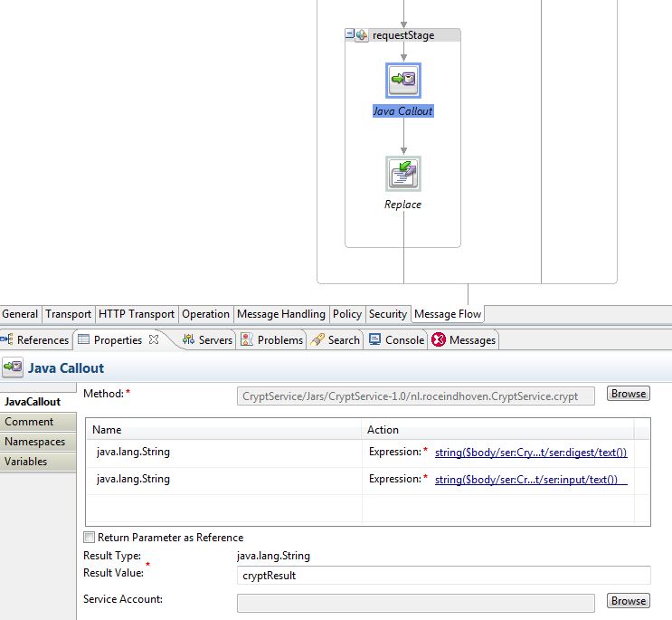Open the Messages view

464,340
